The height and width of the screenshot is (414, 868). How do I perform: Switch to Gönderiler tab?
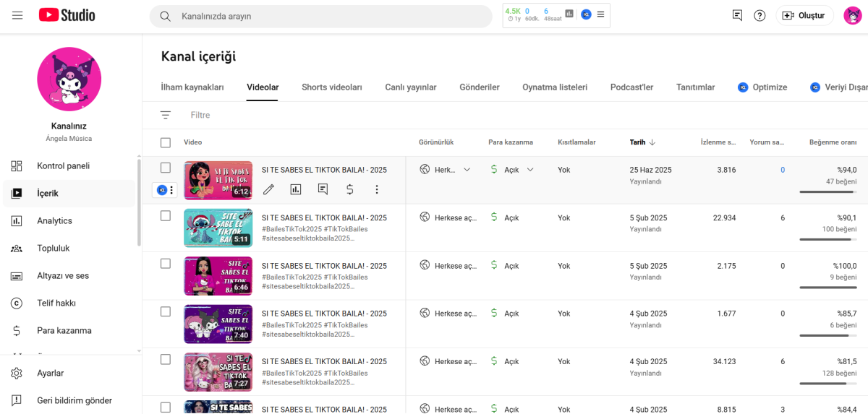coord(480,87)
